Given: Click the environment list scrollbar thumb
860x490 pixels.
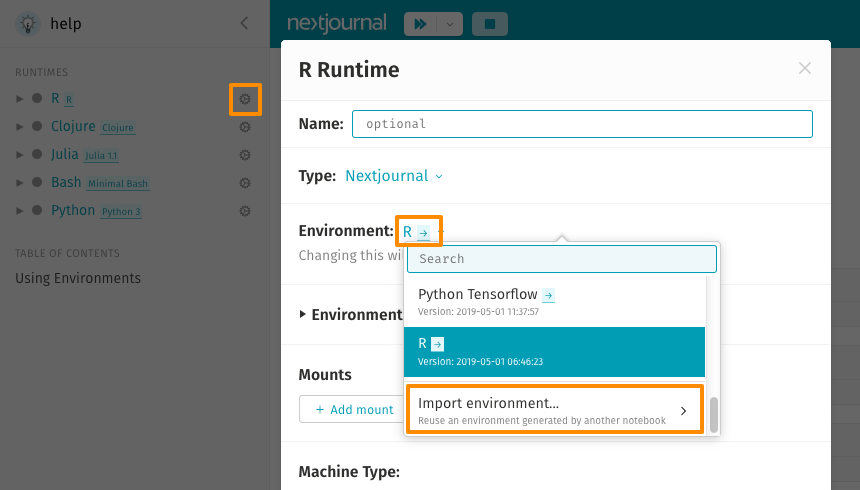Looking at the screenshot, I should pos(714,415).
